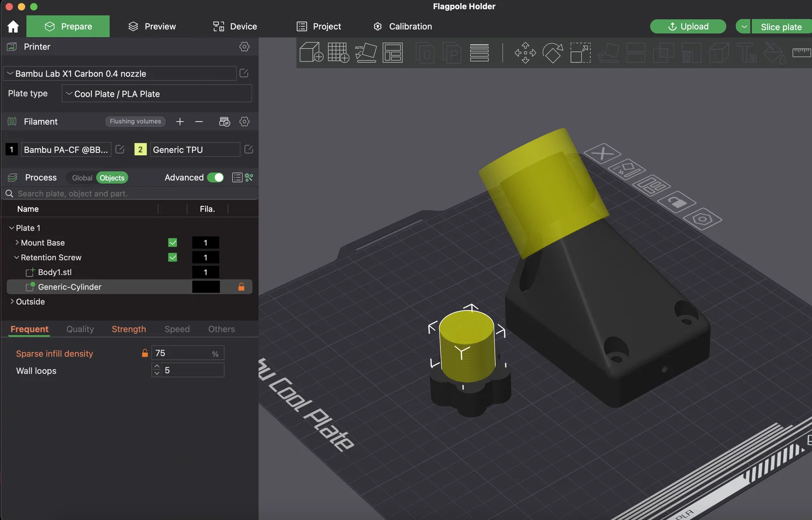The height and width of the screenshot is (520, 812).
Task: Reset Sparse infill density via orange lock
Action: pos(145,353)
